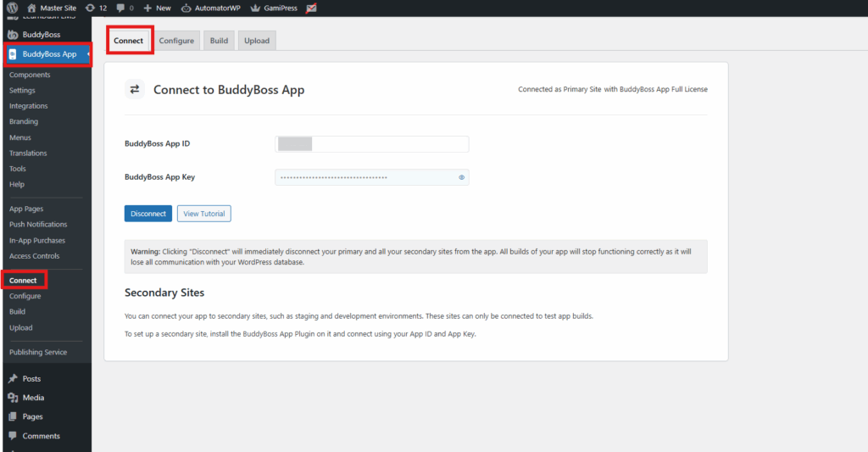
Task: Click the Media icon in sidebar
Action: [13, 398]
